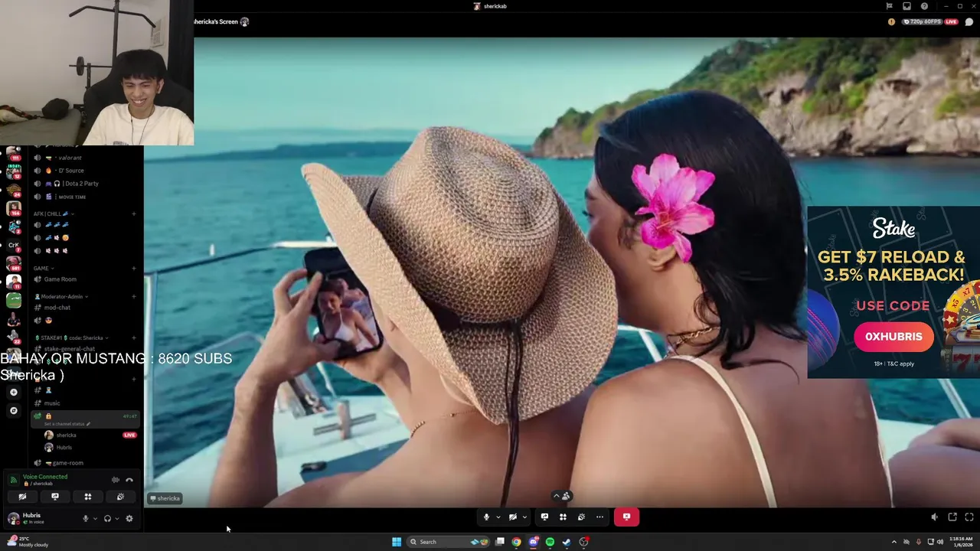The height and width of the screenshot is (551, 980).
Task: Open voice connection signal details icon
Action: pyautogui.click(x=13, y=480)
